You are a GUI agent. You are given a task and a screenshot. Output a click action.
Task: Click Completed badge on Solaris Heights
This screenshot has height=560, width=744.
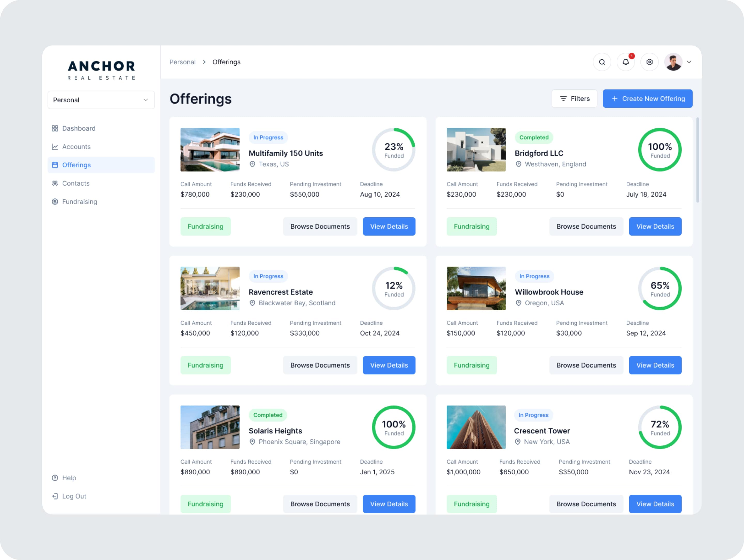268,415
